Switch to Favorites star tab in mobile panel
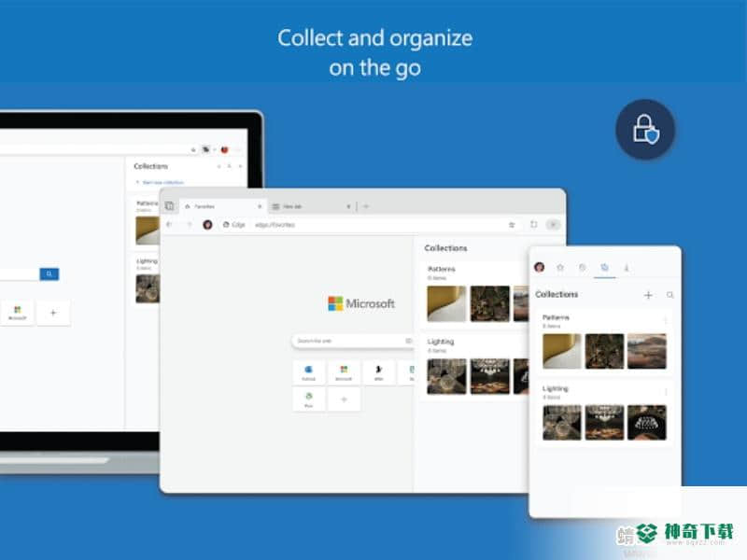This screenshot has height=560, width=747. (x=560, y=268)
